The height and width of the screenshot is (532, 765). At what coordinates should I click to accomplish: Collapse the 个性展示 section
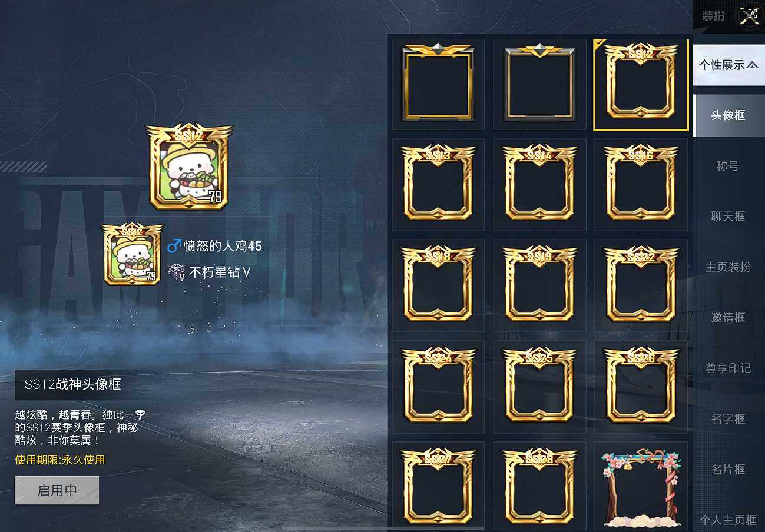pos(728,65)
